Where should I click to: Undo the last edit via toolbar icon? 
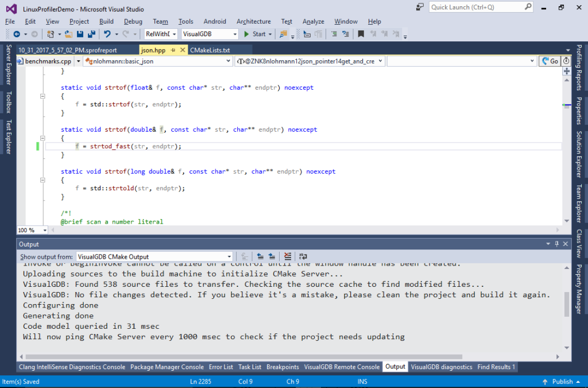(x=108, y=34)
